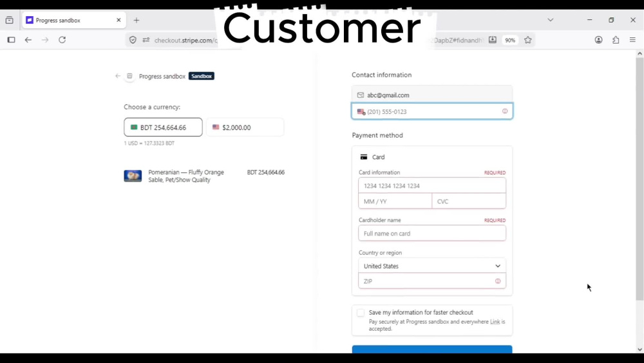Click the Full name on card field

coord(432,233)
